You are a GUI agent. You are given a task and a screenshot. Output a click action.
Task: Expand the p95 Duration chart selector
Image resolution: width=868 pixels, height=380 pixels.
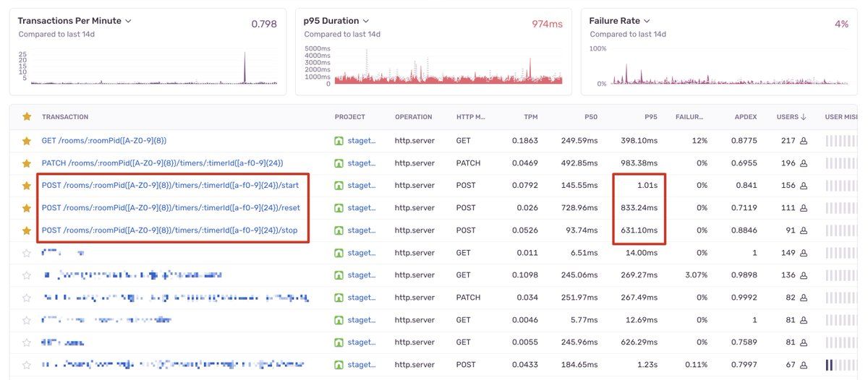366,21
